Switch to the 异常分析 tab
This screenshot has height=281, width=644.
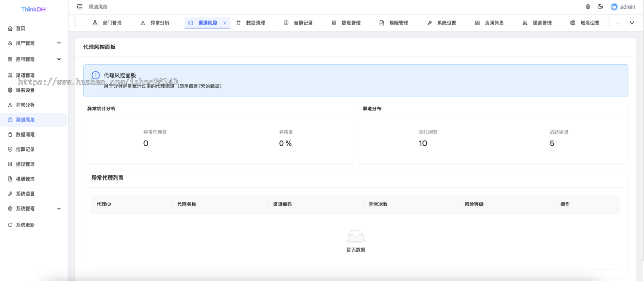[x=155, y=23]
